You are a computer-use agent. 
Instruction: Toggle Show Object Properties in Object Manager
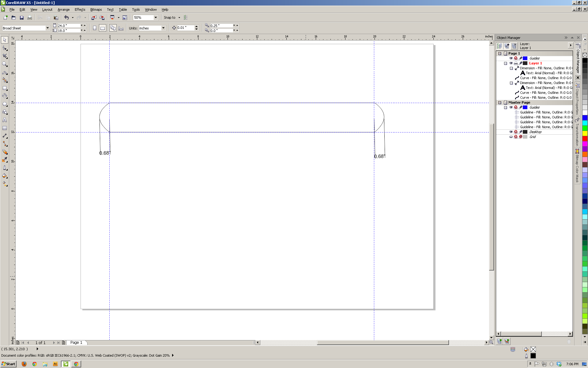(499, 46)
